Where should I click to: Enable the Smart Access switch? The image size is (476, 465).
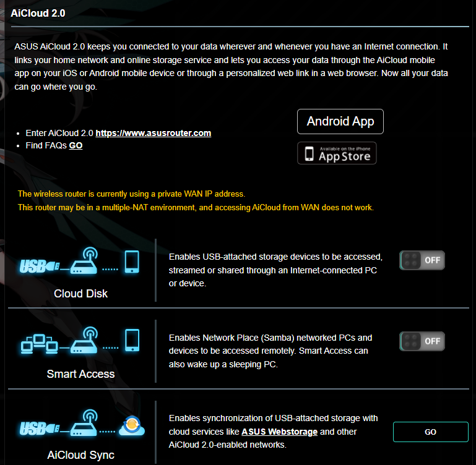(x=422, y=341)
